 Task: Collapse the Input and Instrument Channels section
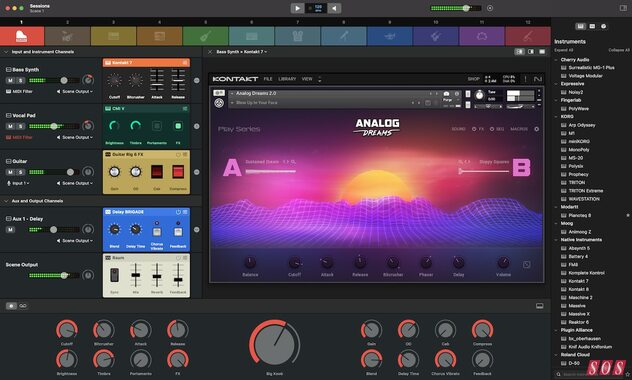[6, 52]
